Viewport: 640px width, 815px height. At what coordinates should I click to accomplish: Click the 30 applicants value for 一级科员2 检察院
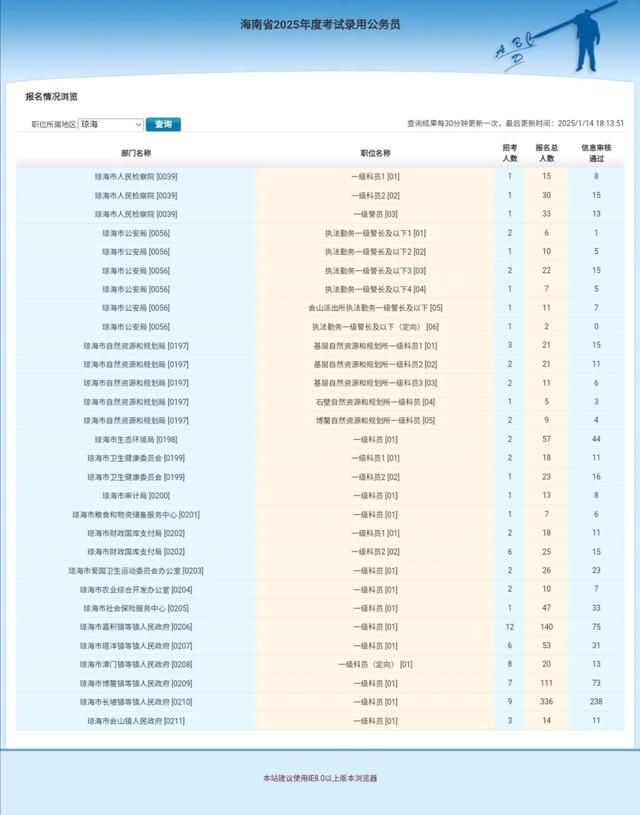[546, 195]
